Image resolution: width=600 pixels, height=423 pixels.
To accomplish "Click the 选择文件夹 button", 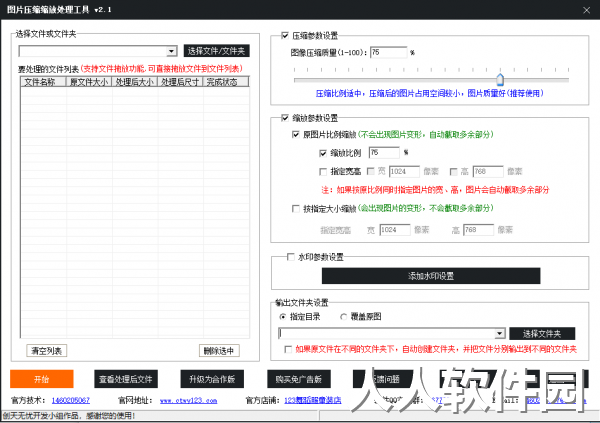I will 542,333.
